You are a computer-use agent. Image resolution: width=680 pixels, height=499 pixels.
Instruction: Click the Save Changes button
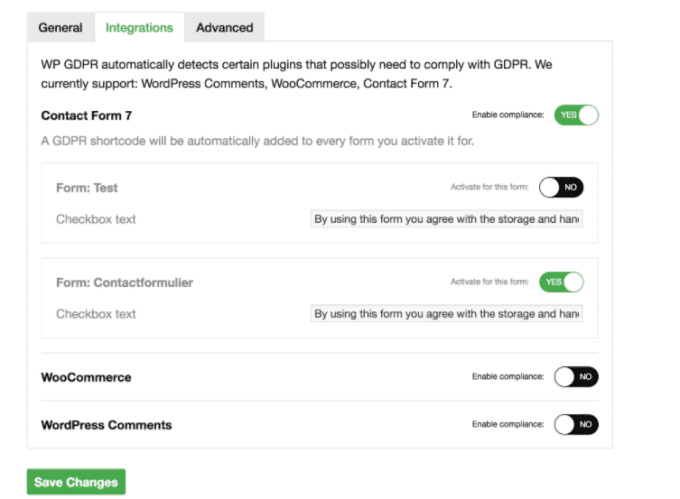76,482
